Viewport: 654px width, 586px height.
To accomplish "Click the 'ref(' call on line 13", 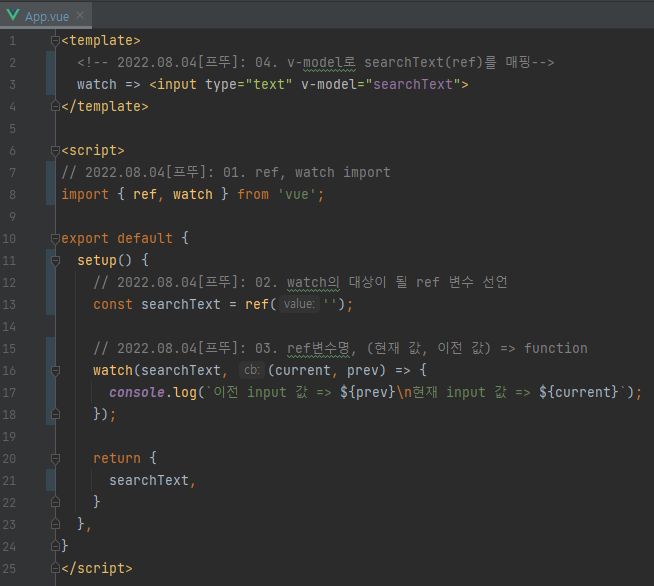I will 261,304.
